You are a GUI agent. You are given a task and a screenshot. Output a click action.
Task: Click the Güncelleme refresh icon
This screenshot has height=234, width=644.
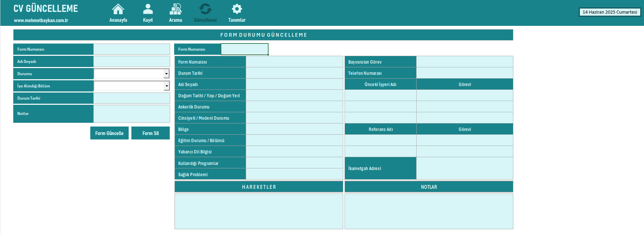tap(205, 9)
